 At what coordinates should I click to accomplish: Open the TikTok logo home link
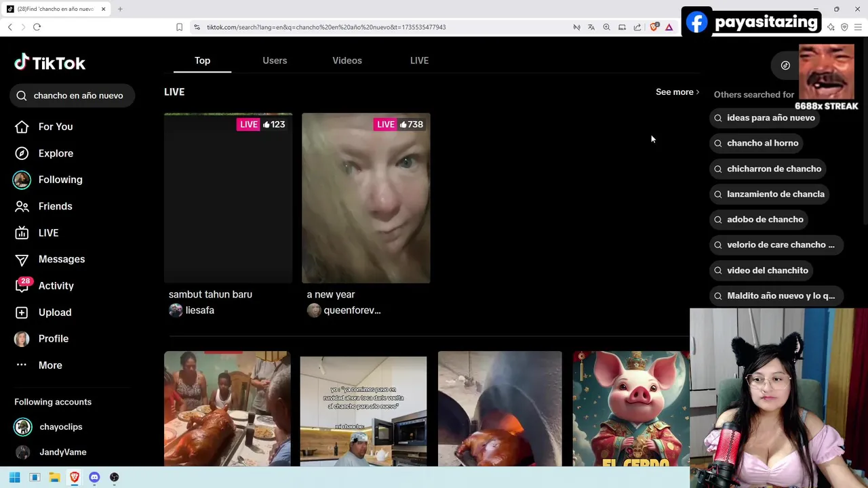50,63
